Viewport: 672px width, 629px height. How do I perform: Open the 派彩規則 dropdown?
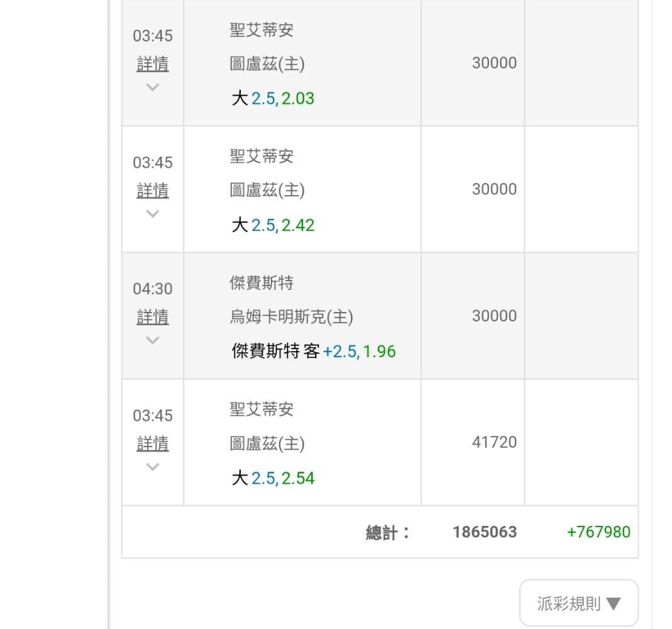[x=578, y=604]
